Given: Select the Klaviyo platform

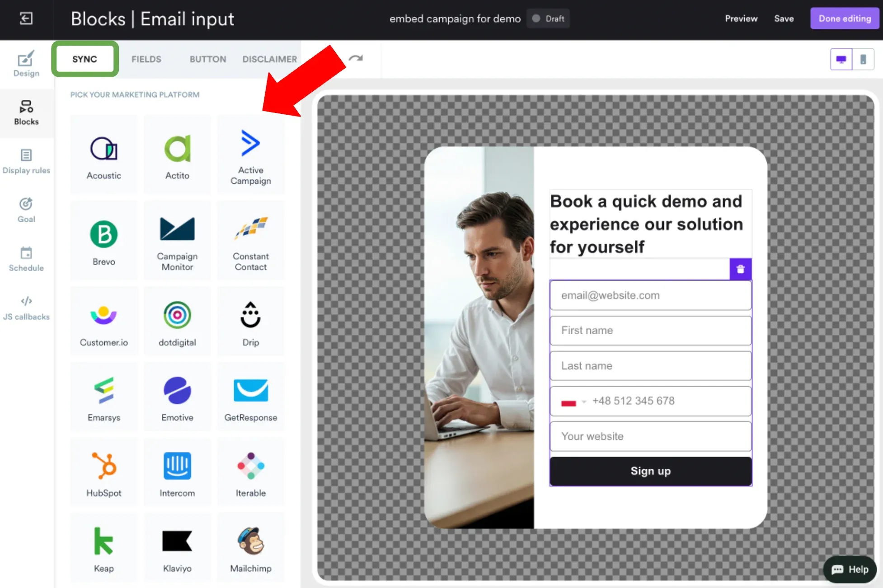Looking at the screenshot, I should (x=177, y=547).
